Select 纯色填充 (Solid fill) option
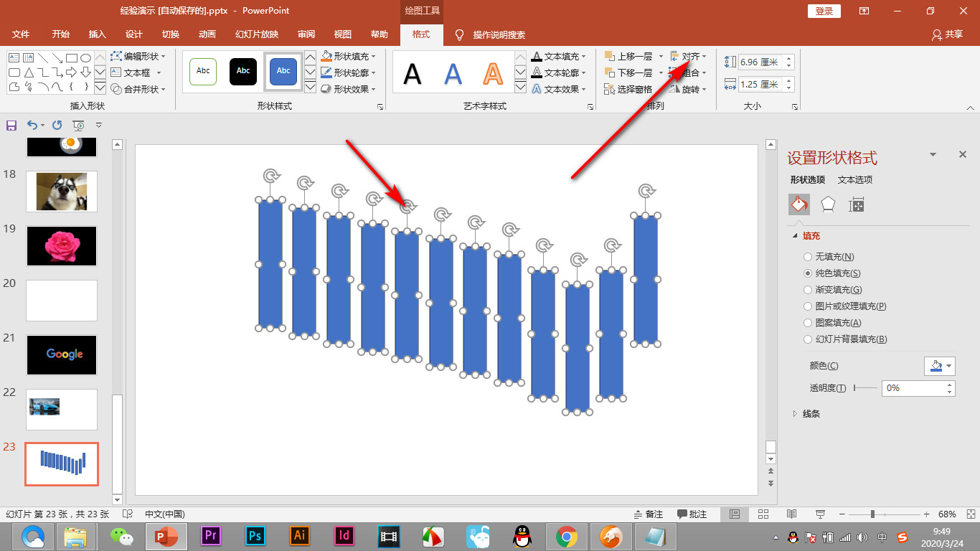Viewport: 980px width, 551px height. (832, 273)
